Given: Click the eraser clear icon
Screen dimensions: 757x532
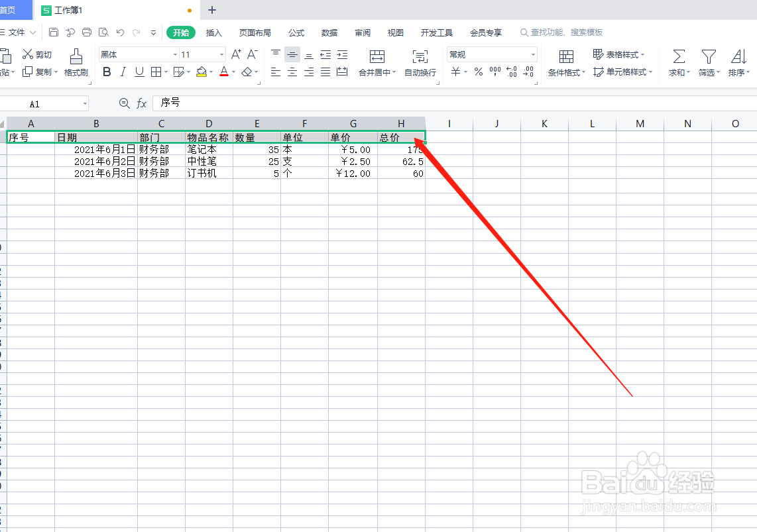Looking at the screenshot, I should [247, 72].
